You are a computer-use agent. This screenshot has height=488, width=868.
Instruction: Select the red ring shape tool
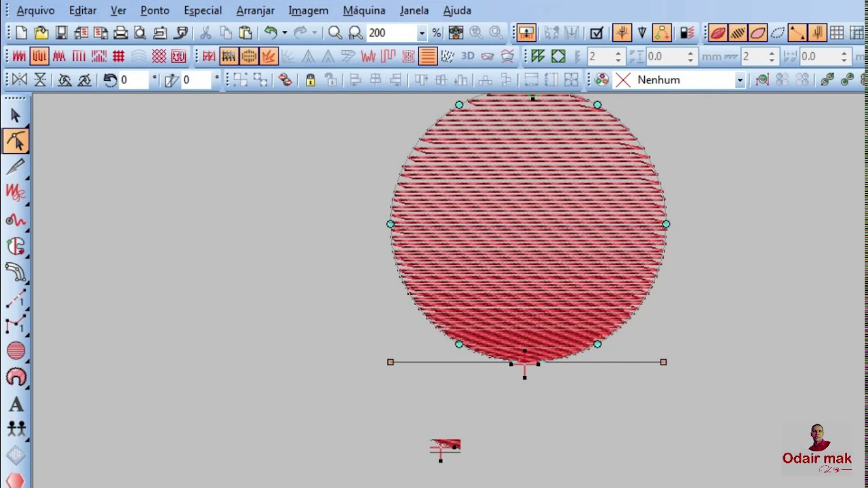[16, 377]
